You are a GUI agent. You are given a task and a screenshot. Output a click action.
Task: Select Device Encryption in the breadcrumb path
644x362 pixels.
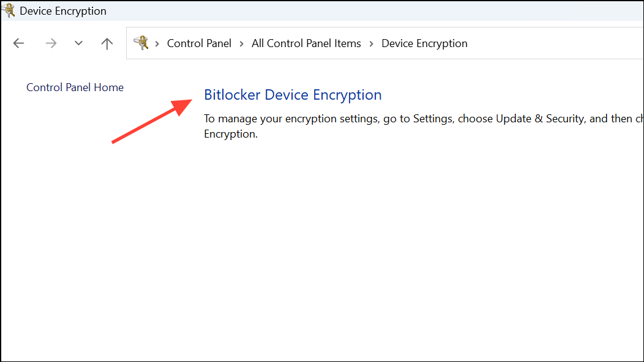(x=424, y=43)
